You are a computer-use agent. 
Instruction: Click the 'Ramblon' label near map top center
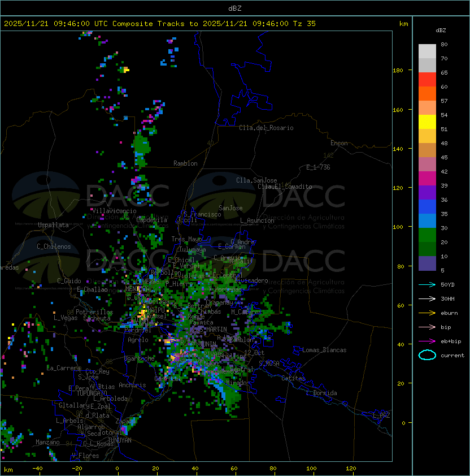tap(185, 163)
